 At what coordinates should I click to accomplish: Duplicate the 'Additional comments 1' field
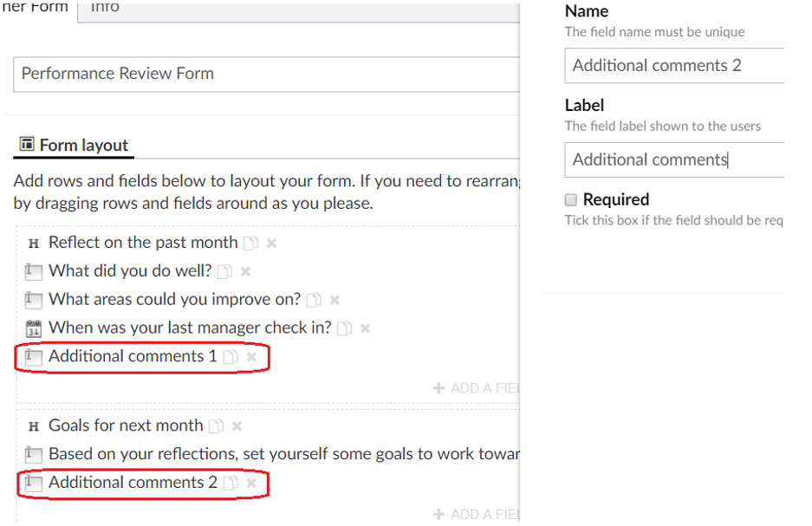(231, 357)
